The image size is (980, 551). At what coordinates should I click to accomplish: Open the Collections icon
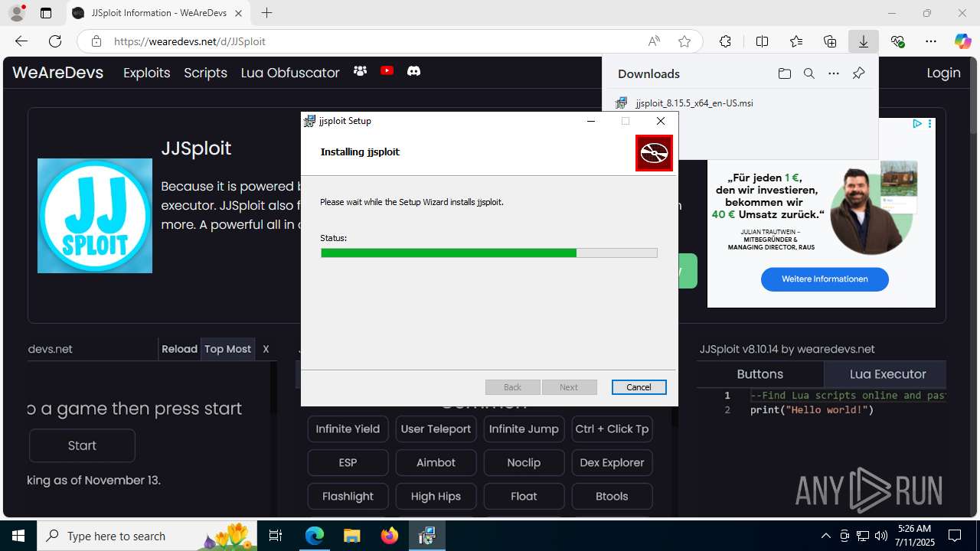pos(830,41)
